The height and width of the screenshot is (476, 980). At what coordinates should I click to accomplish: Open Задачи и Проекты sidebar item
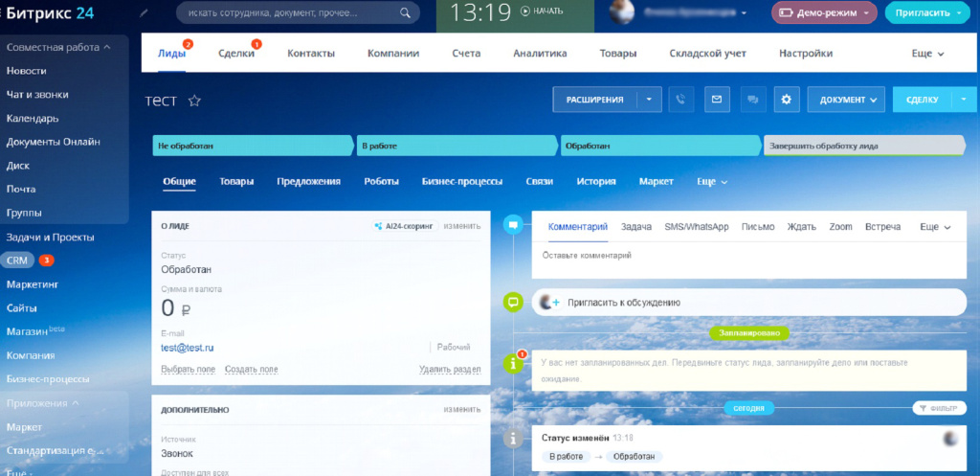[51, 238]
